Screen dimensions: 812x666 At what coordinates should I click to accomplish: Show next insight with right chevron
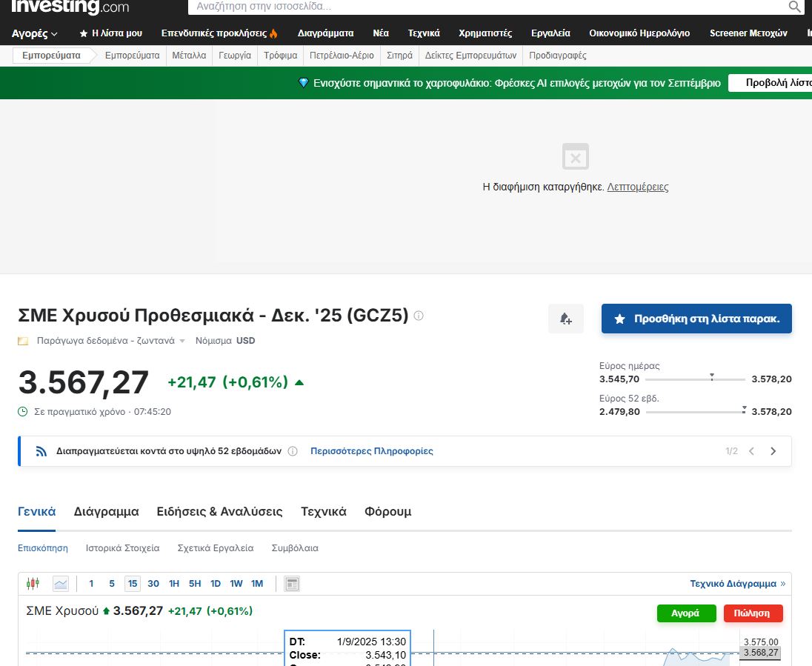(773, 451)
